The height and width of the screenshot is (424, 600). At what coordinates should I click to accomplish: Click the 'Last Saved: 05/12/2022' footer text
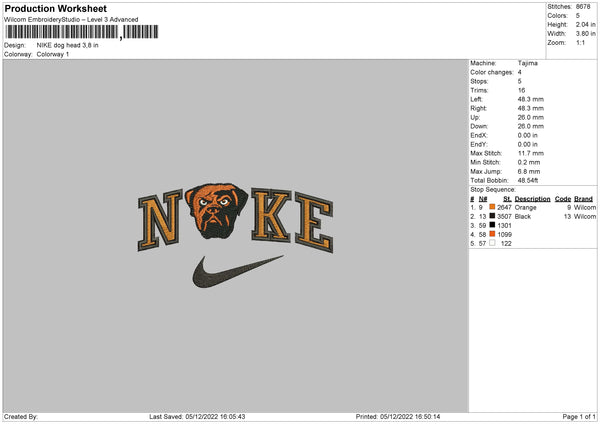coord(197,417)
